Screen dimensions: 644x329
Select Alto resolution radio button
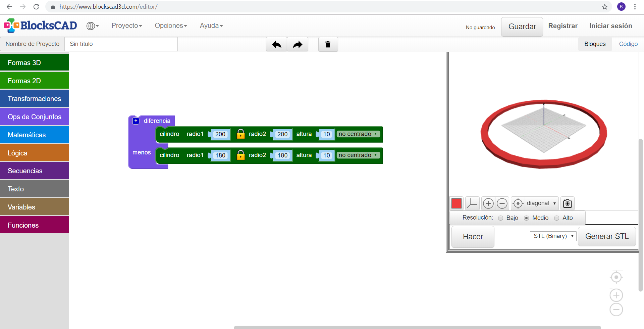tap(557, 218)
